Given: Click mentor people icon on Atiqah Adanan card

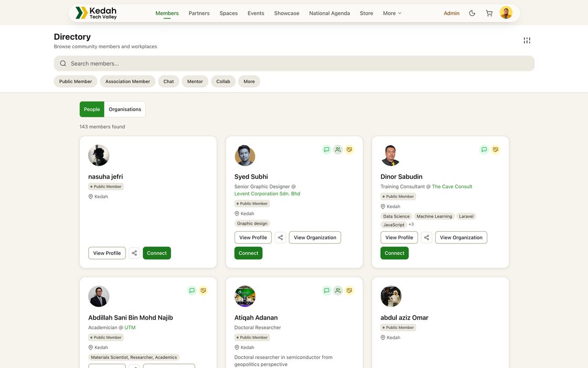Looking at the screenshot, I should click(338, 290).
